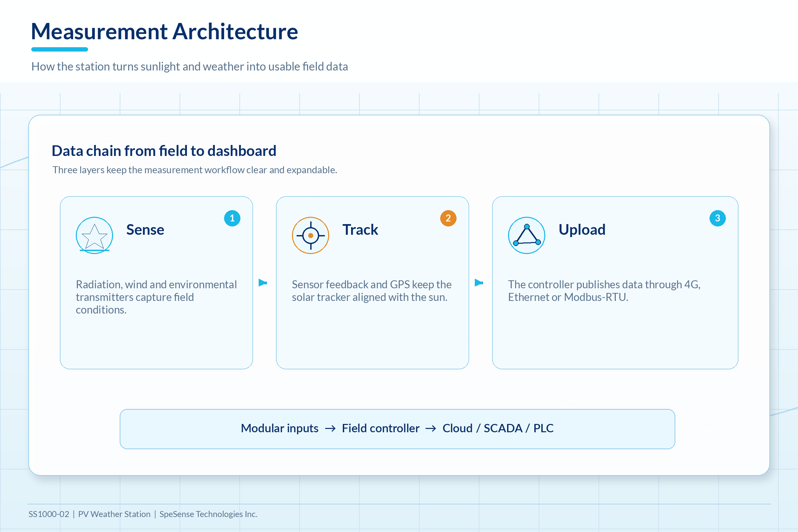Click the arrow between Sense and Track
This screenshot has height=532, width=798.
[263, 283]
